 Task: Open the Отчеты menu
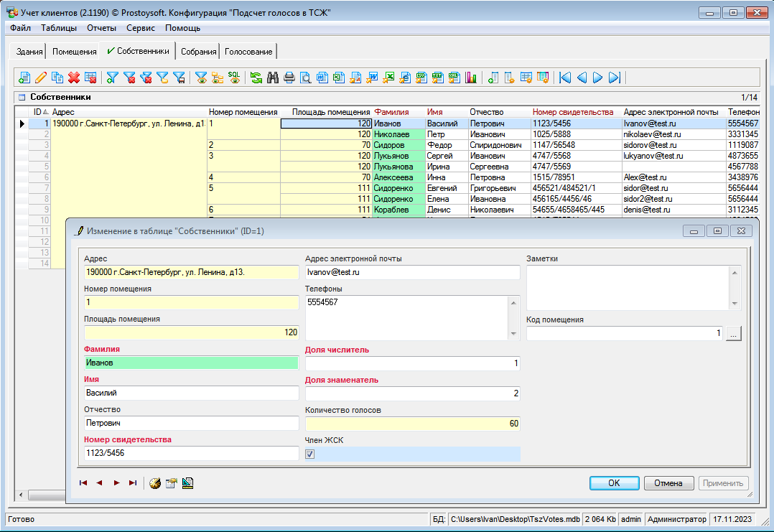tap(101, 28)
